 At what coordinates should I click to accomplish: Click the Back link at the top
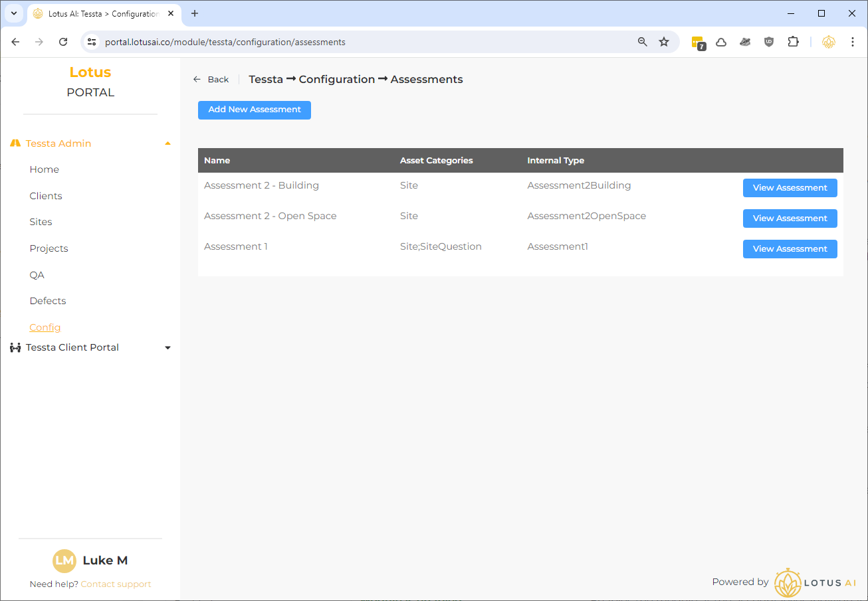tap(211, 80)
